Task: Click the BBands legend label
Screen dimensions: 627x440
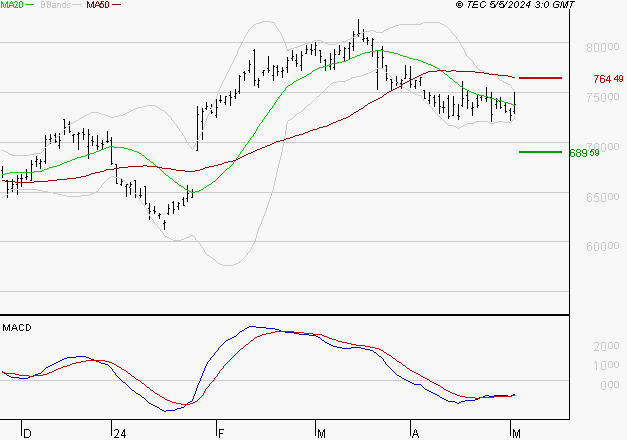Action: tap(56, 5)
